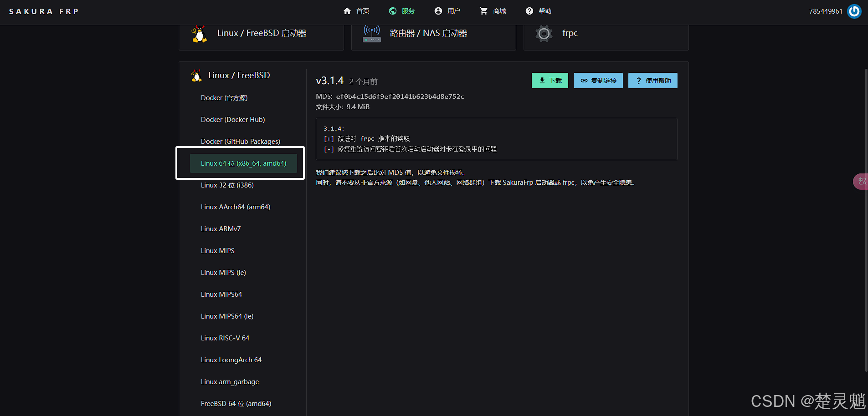Click the 3.1.4 changelog box
868x416 pixels.
497,139
